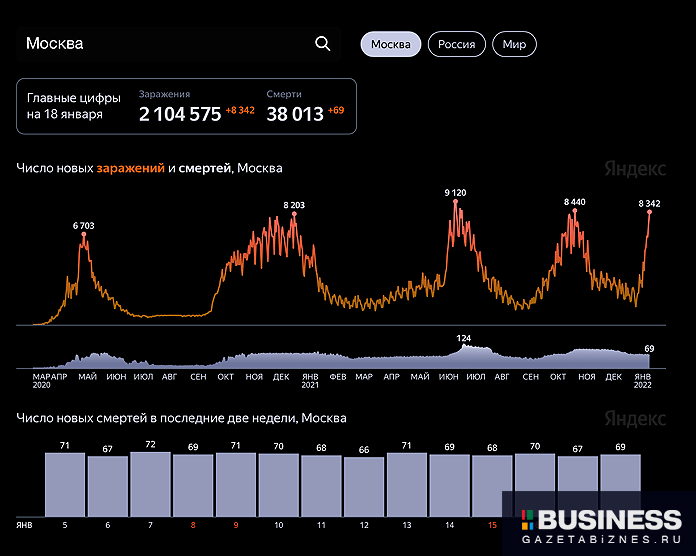Switch to the Россия tab

click(457, 45)
